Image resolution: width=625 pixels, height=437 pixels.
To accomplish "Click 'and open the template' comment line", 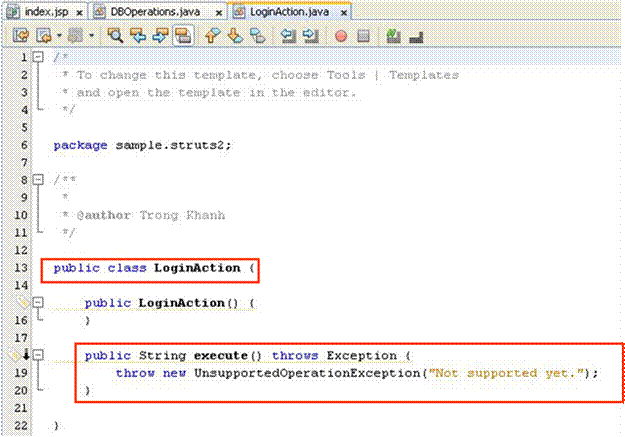I will 209,93.
